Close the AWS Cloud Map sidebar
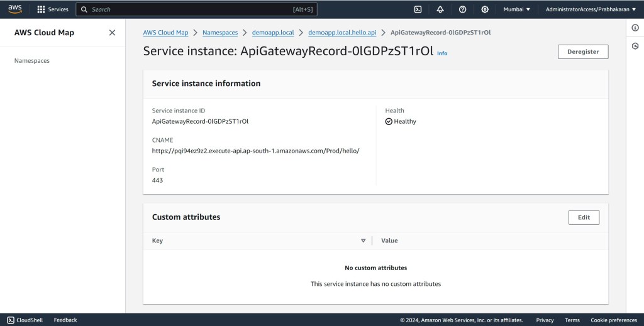The image size is (644, 326). (112, 33)
